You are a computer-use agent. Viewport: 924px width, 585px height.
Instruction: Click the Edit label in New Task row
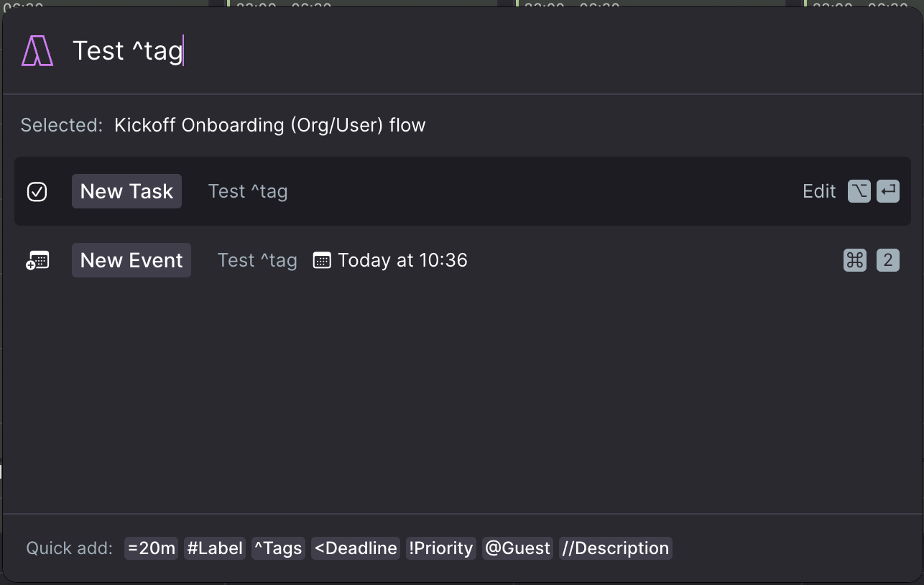pos(819,191)
